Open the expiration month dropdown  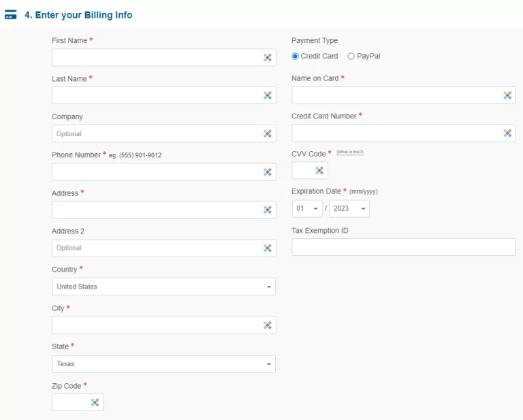click(308, 208)
